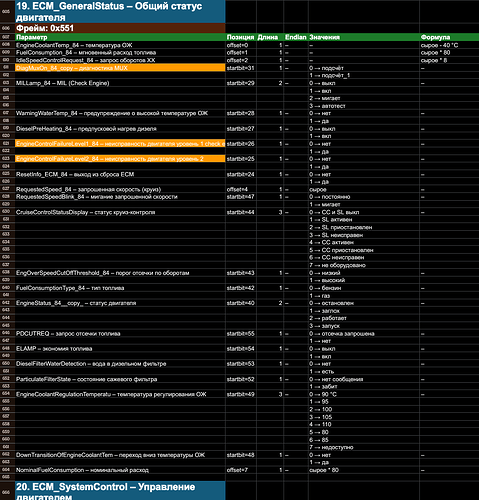
Task: Select the 'Позиция' header cell
Action: tap(241, 37)
